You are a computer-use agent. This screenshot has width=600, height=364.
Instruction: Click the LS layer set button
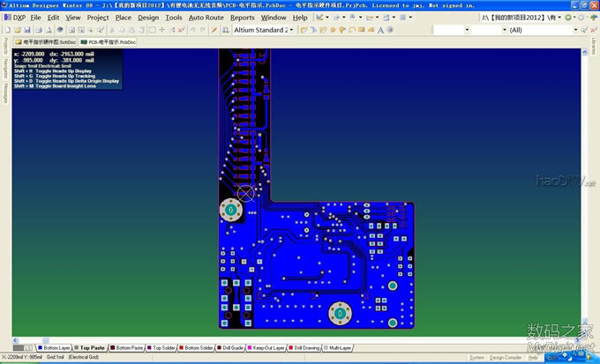coord(27,348)
